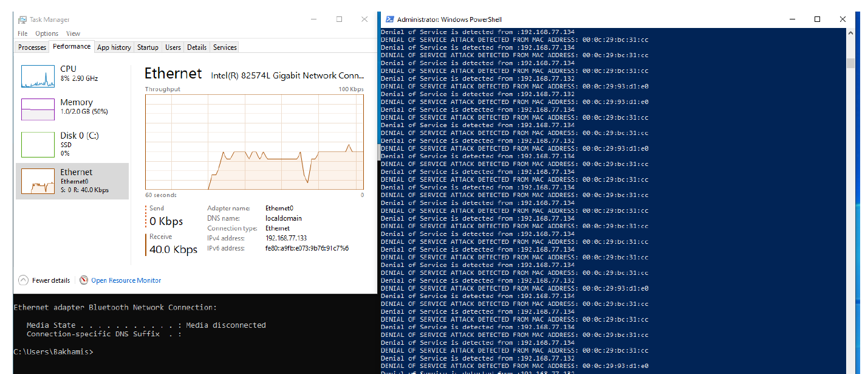Click the C:\Users\Bakhamis> command prompt line
The width and height of the screenshot is (868, 374).
[x=53, y=351]
